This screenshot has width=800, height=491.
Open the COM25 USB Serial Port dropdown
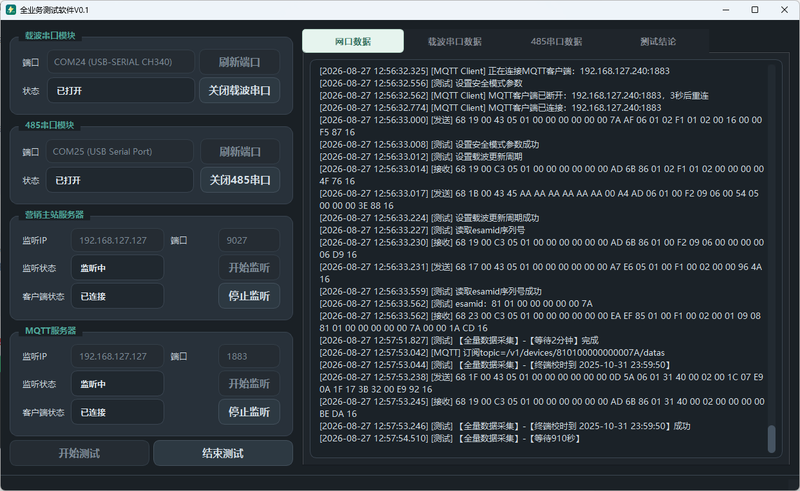tap(120, 152)
